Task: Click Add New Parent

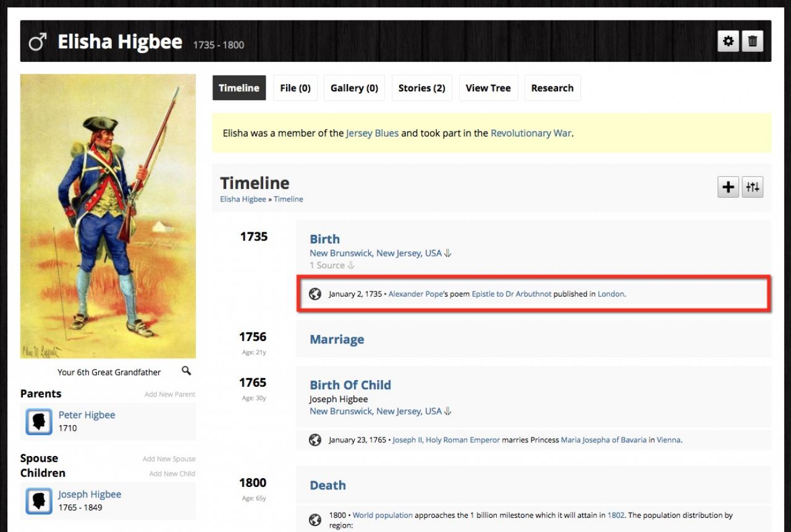Action: (x=170, y=394)
